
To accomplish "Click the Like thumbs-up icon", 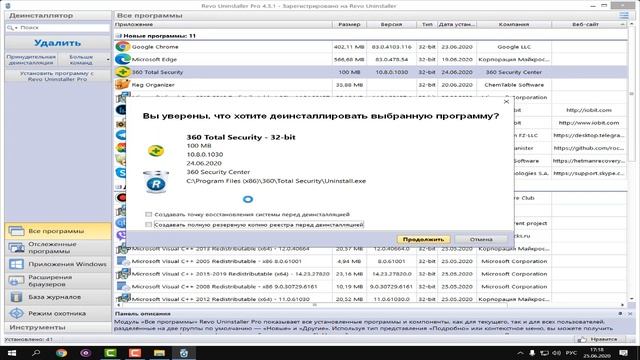I will (x=582, y=339).
